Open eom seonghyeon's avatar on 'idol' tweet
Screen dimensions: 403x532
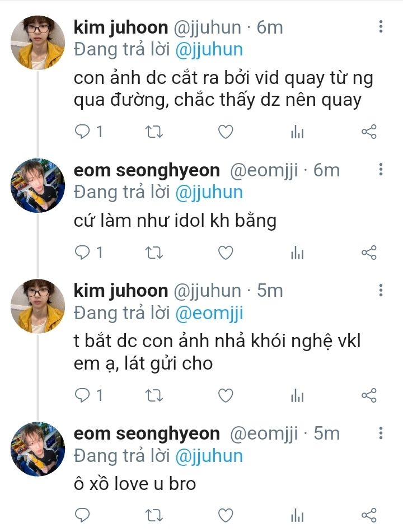[38, 185]
